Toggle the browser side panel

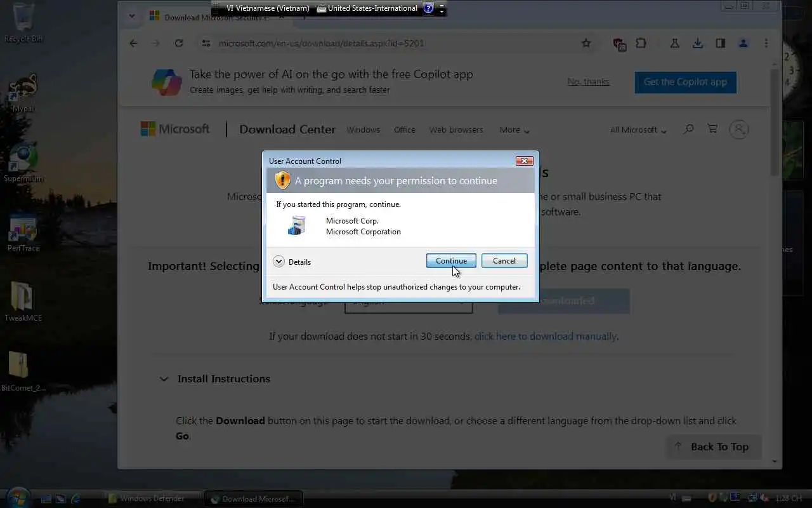[720, 43]
